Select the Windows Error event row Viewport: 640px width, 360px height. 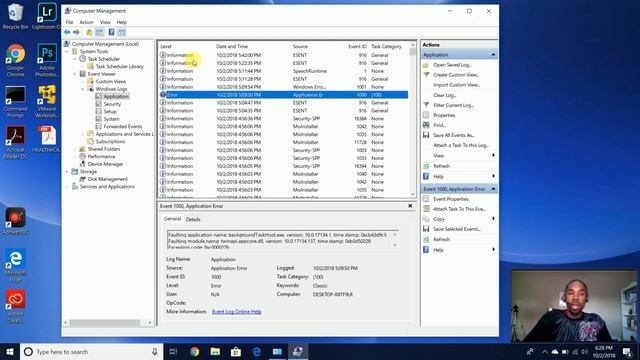tap(283, 87)
